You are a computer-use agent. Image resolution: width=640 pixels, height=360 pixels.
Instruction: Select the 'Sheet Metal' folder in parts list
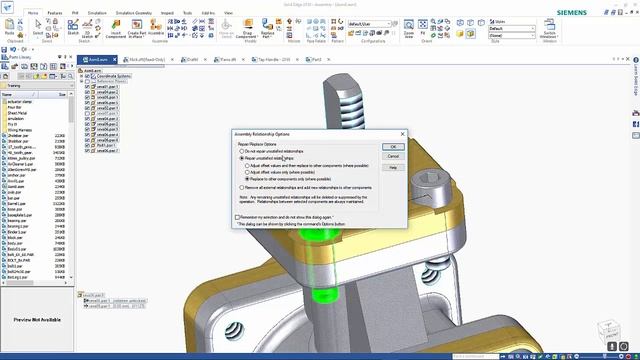click(x=17, y=113)
